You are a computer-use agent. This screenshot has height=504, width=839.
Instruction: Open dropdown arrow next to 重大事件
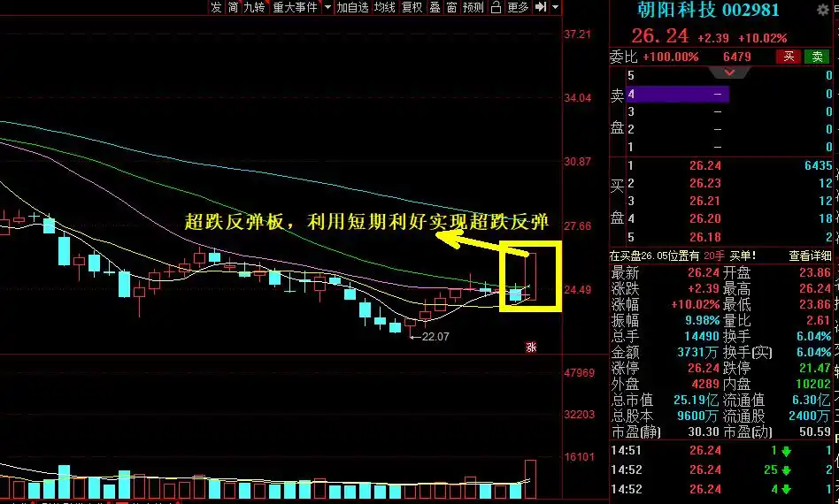327,7
